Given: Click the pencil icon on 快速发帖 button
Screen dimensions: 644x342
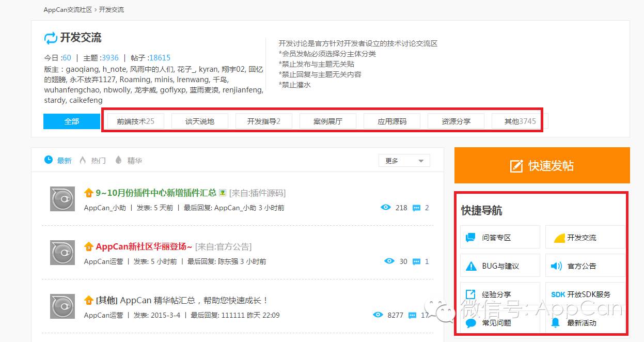Looking at the screenshot, I should click(x=516, y=166).
